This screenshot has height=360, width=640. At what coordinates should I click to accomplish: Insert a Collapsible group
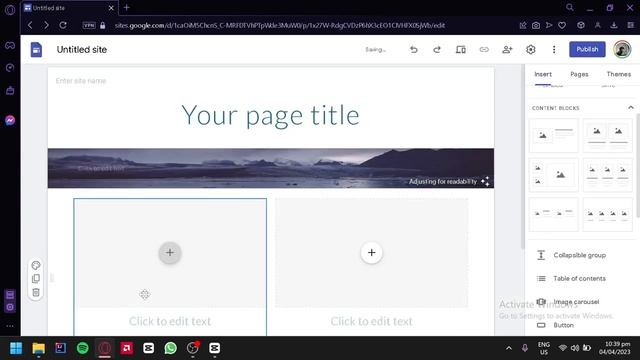coord(580,255)
